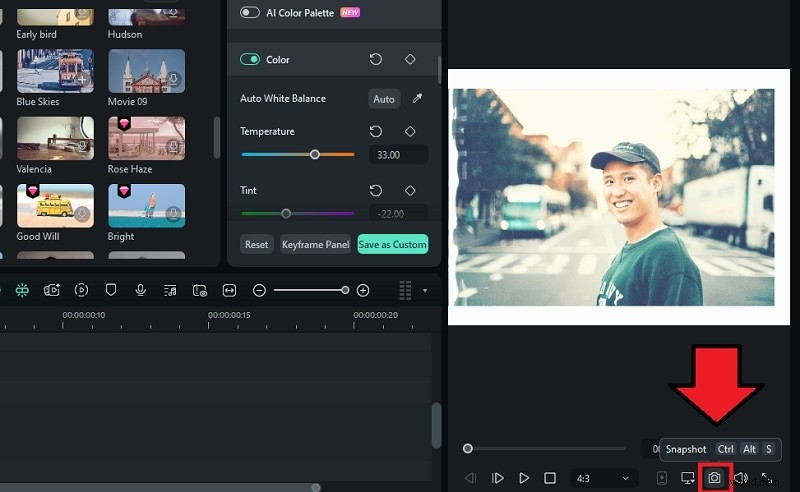Image resolution: width=800 pixels, height=492 pixels.
Task: Click the Temperature slider handle
Action: (315, 154)
